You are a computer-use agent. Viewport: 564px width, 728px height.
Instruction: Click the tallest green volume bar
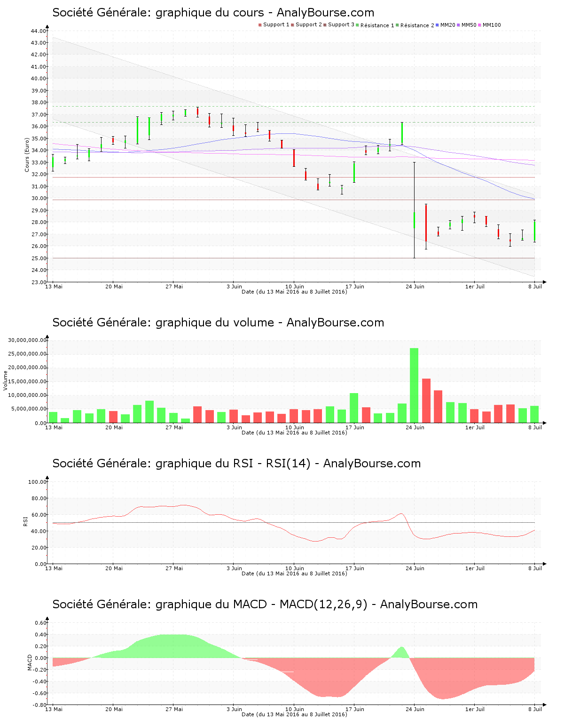pyautogui.click(x=414, y=385)
